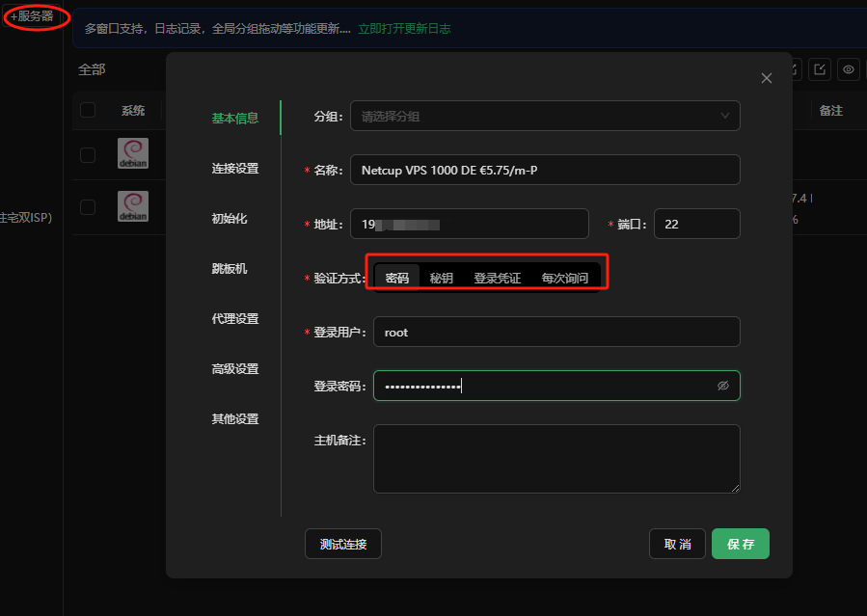Open the 立即打开更新日志 link
Screen dimensions: 867x616
pyautogui.click(x=404, y=29)
